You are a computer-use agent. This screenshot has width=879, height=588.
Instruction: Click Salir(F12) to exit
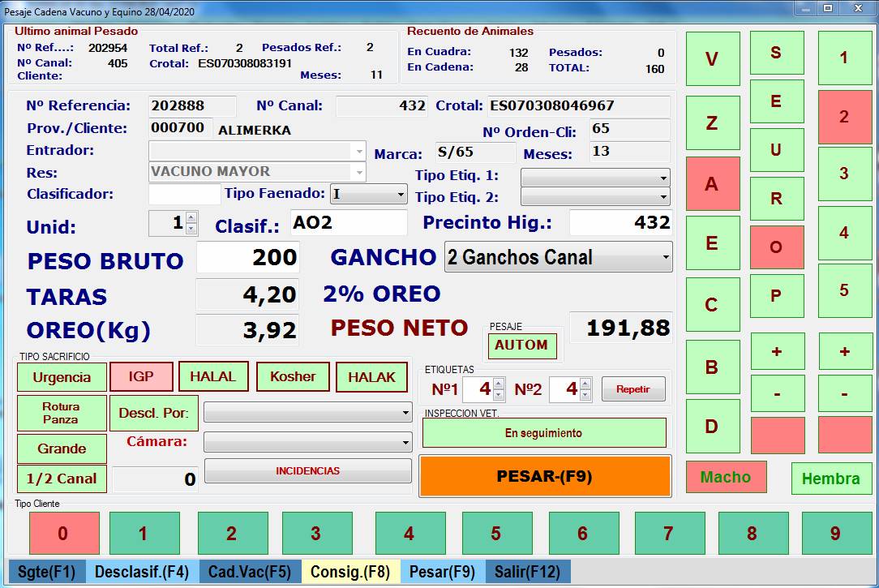click(x=527, y=572)
